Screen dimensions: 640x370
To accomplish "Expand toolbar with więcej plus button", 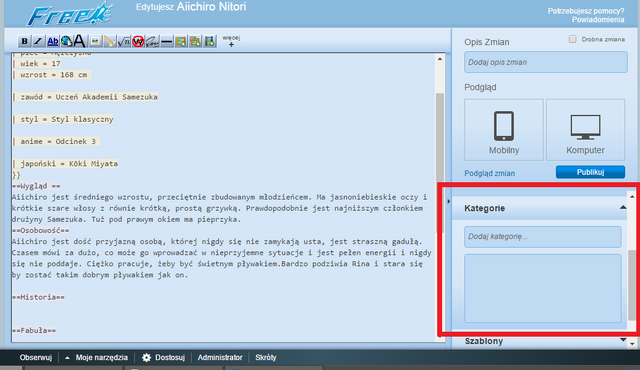I will click(231, 41).
